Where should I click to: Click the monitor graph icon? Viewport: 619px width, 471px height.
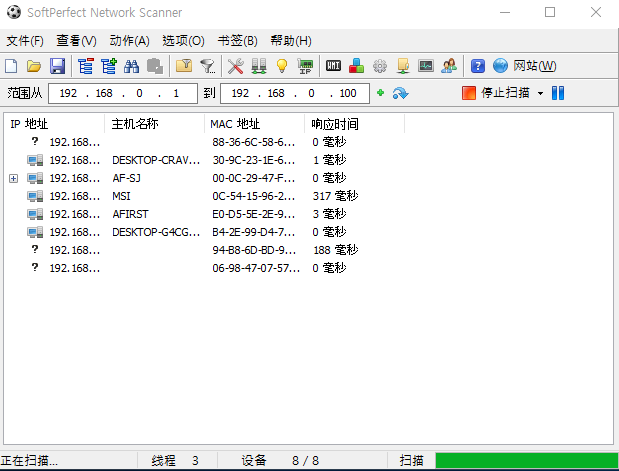(x=426, y=66)
